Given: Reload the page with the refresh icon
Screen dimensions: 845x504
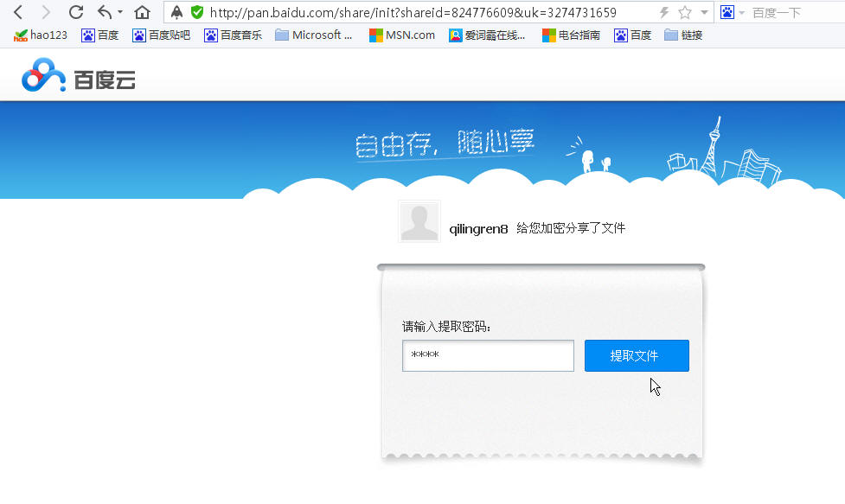Looking at the screenshot, I should [x=76, y=12].
